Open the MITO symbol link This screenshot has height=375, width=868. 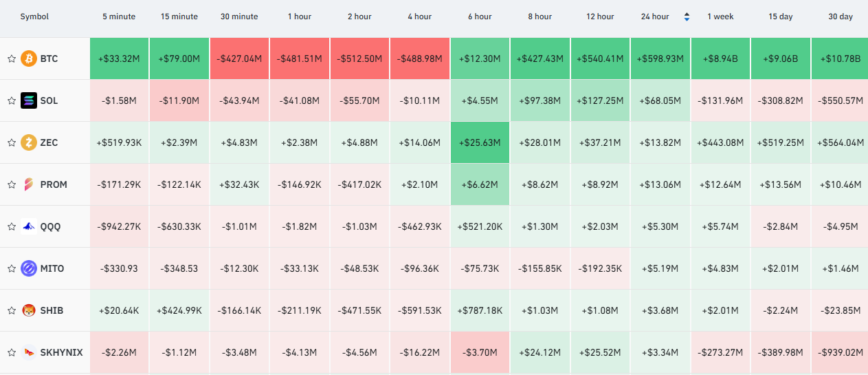pos(52,268)
